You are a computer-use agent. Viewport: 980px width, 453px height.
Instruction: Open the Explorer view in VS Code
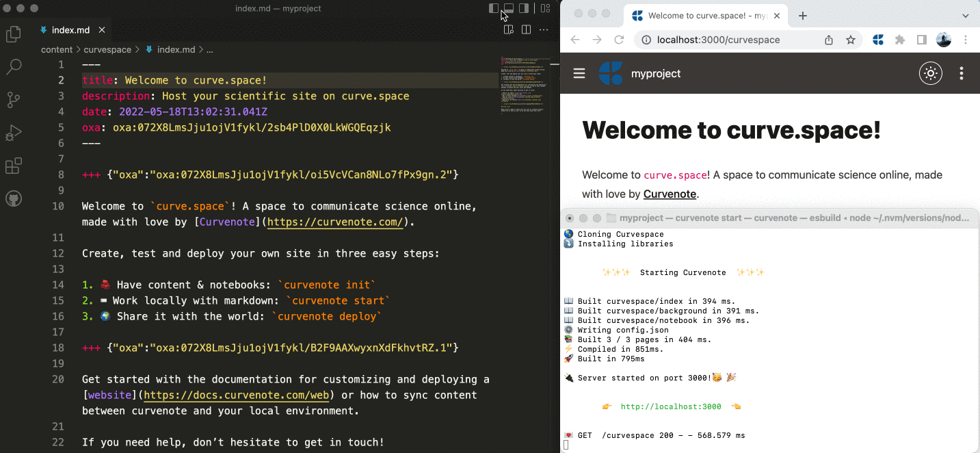point(14,34)
